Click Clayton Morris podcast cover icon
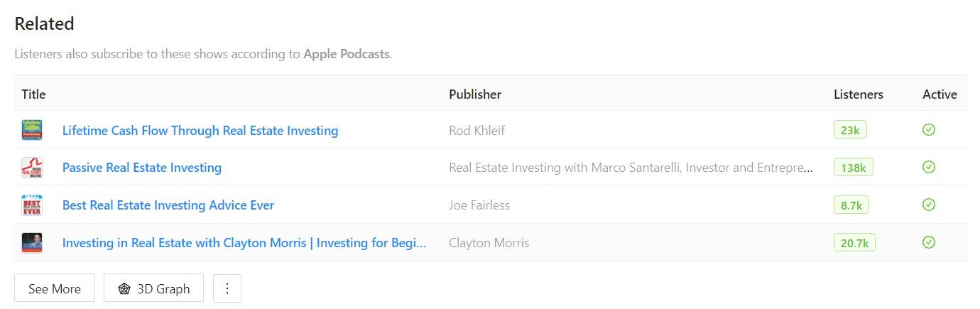The height and width of the screenshot is (309, 980). pyautogui.click(x=32, y=243)
